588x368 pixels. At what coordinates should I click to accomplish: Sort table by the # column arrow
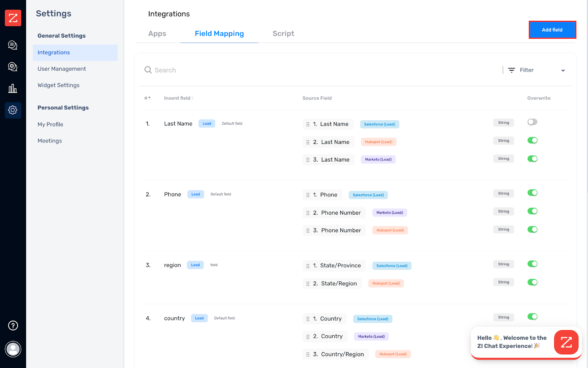149,98
